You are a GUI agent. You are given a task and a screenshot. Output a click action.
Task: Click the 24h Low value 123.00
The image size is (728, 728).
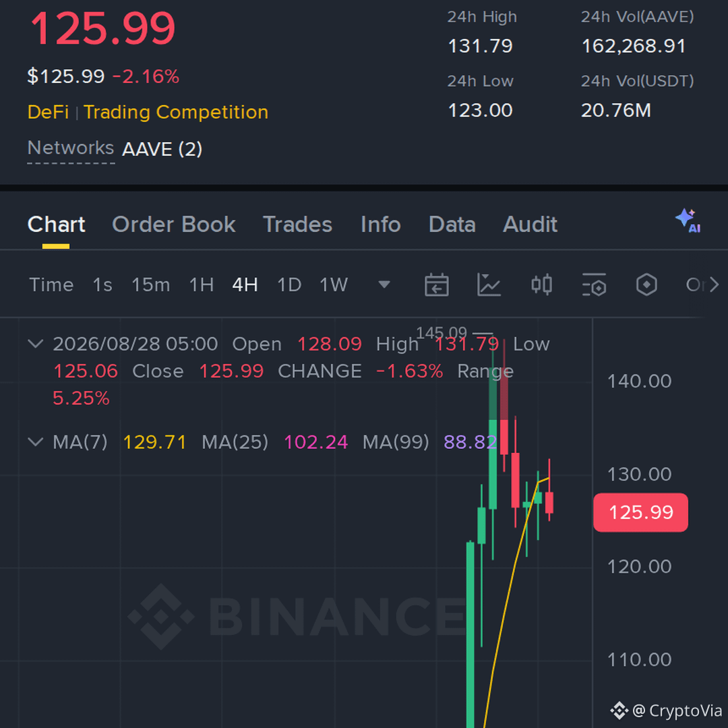click(480, 111)
